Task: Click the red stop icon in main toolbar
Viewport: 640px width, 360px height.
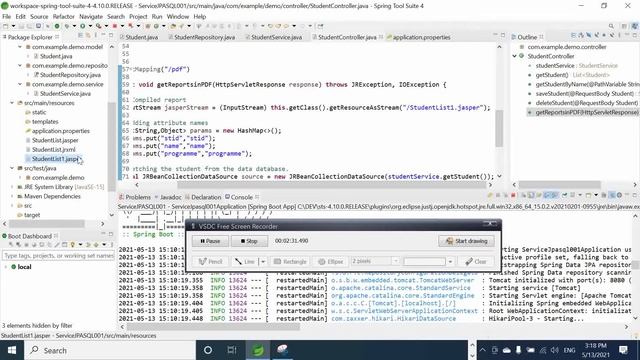Action: coord(115,26)
